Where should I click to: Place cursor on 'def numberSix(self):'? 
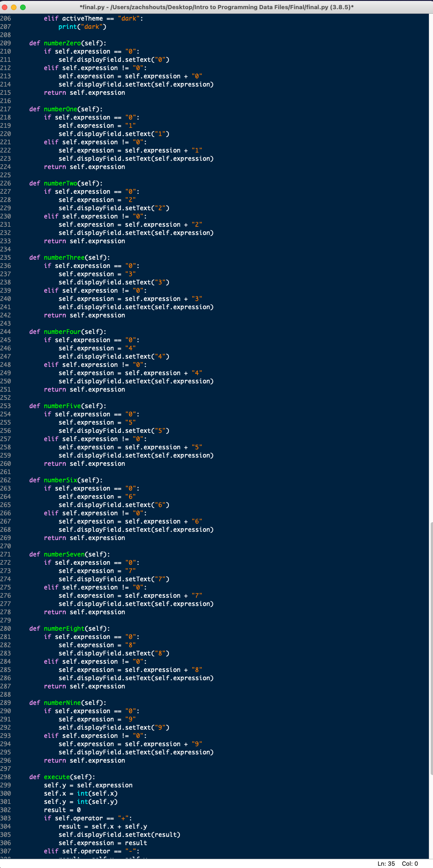(x=66, y=480)
